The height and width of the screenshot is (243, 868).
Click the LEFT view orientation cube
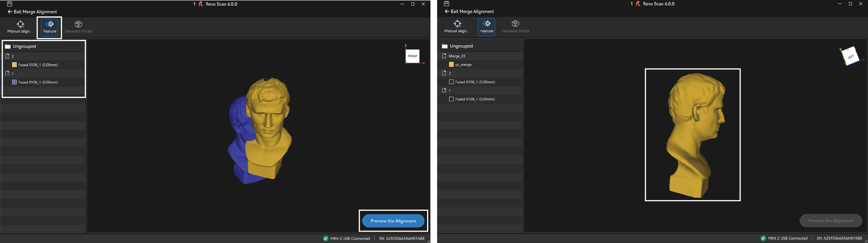coord(850,57)
